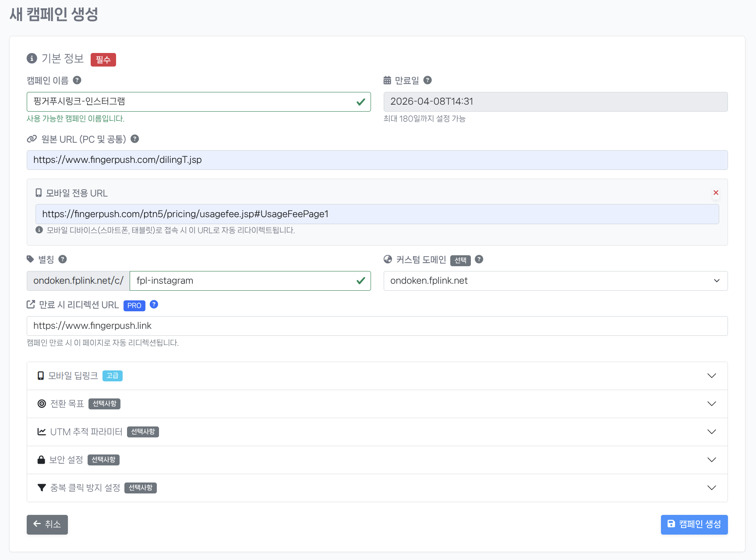Screen dimensions: 756x560
Task: Click help icon beside 원본 URL label
Action: click(135, 139)
